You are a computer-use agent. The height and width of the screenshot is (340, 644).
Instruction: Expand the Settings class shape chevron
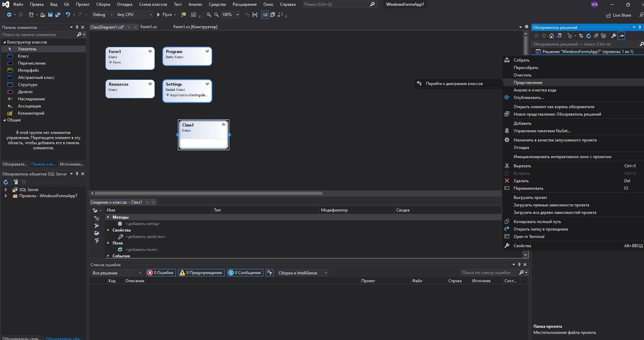click(207, 84)
